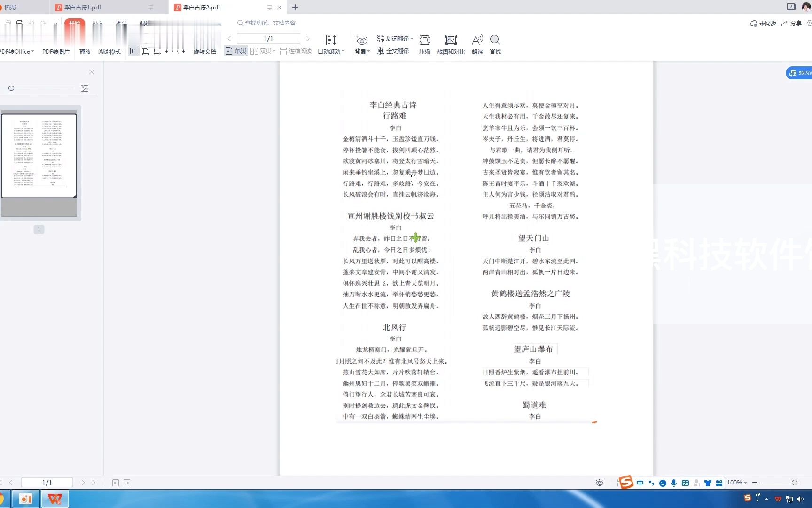The image size is (812, 508).
Task: Select fit page view icon
Action: 145,51
